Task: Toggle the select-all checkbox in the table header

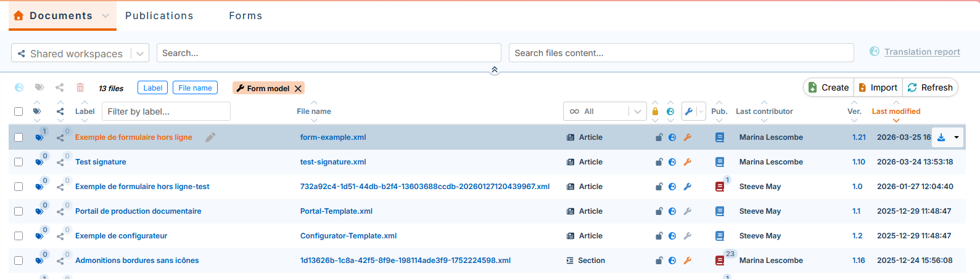Action: point(19,111)
